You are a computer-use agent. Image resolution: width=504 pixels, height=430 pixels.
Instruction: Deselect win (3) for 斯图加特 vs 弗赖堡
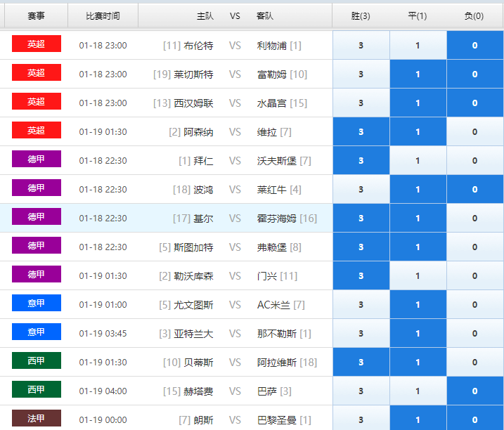coord(361,247)
